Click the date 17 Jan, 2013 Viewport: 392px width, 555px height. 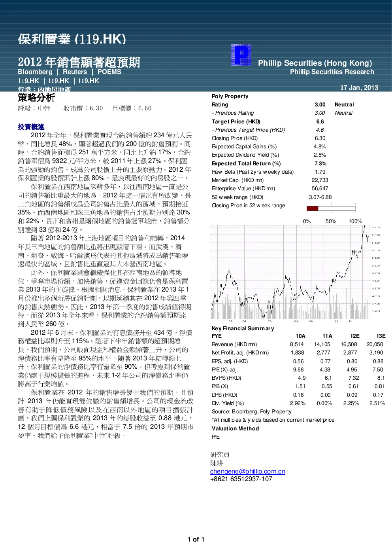click(359, 87)
